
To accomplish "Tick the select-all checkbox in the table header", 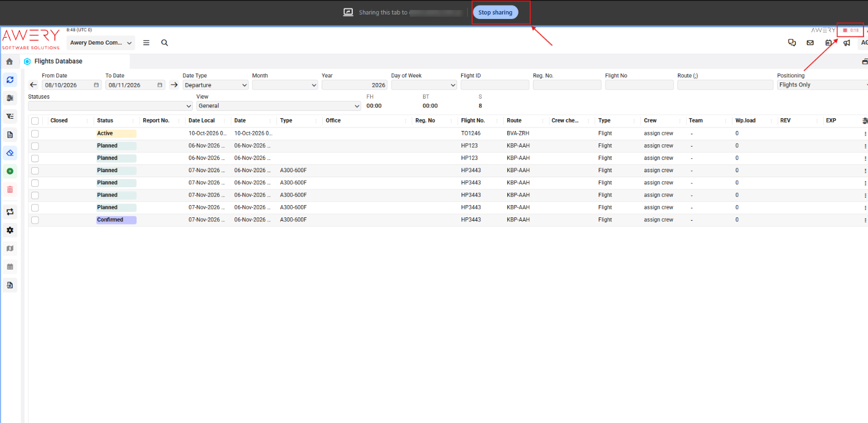I will coord(35,121).
